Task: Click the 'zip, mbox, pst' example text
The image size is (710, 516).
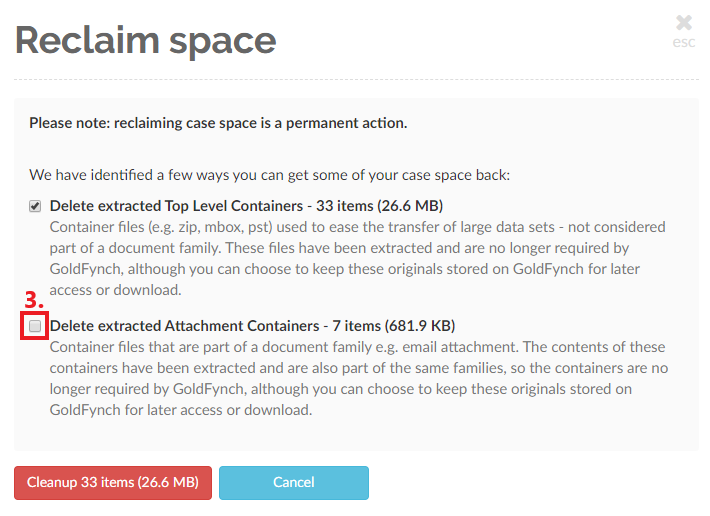Action: [203, 227]
